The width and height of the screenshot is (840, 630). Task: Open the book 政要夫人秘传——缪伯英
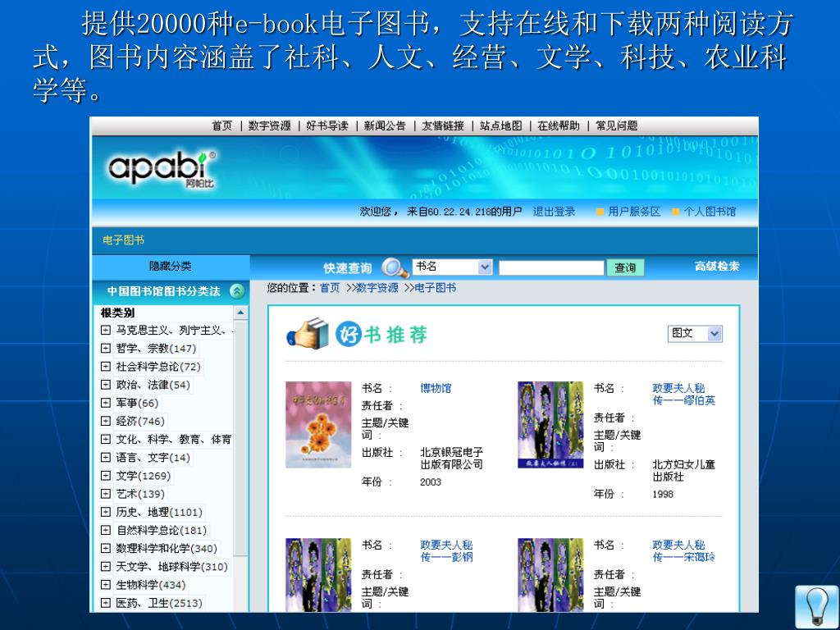683,395
